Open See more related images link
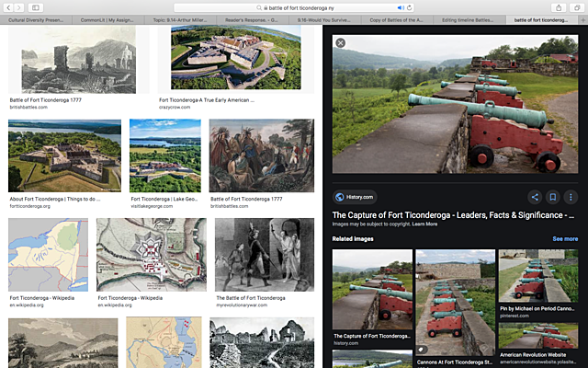Screen dimensions: 588x368 pos(565,239)
